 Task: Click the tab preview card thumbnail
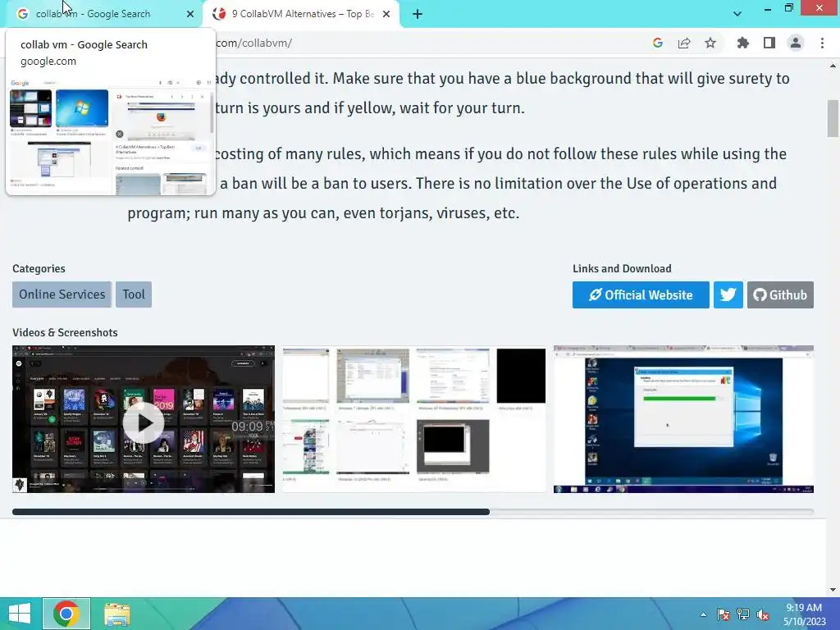point(111,136)
